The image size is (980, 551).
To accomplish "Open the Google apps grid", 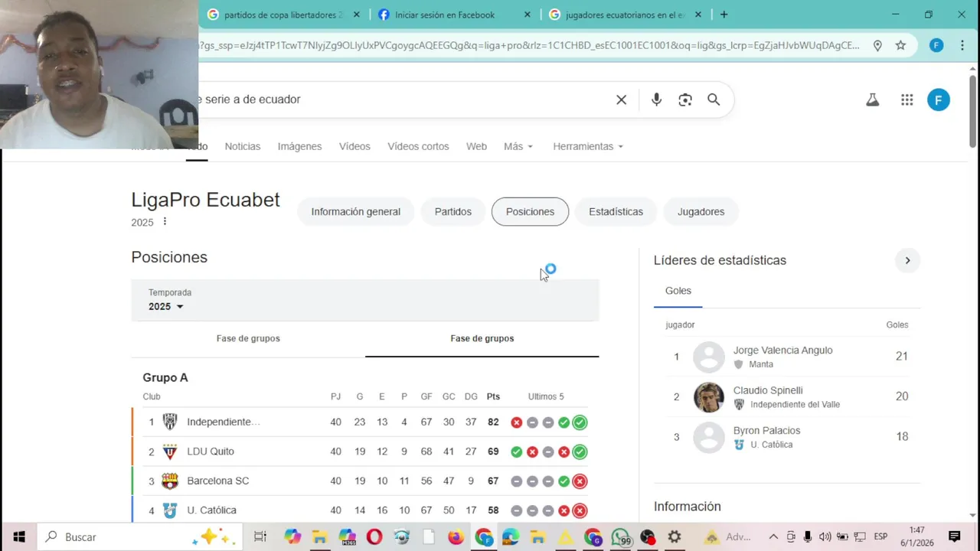I will 907,99.
